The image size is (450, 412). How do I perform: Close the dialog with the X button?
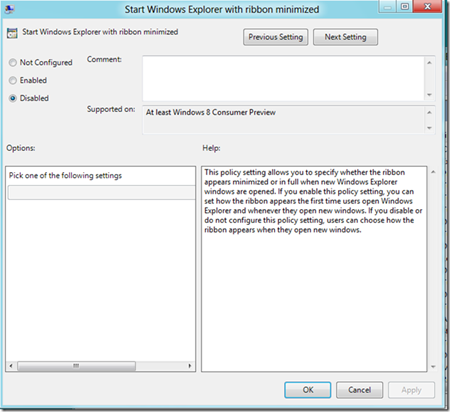point(427,6)
